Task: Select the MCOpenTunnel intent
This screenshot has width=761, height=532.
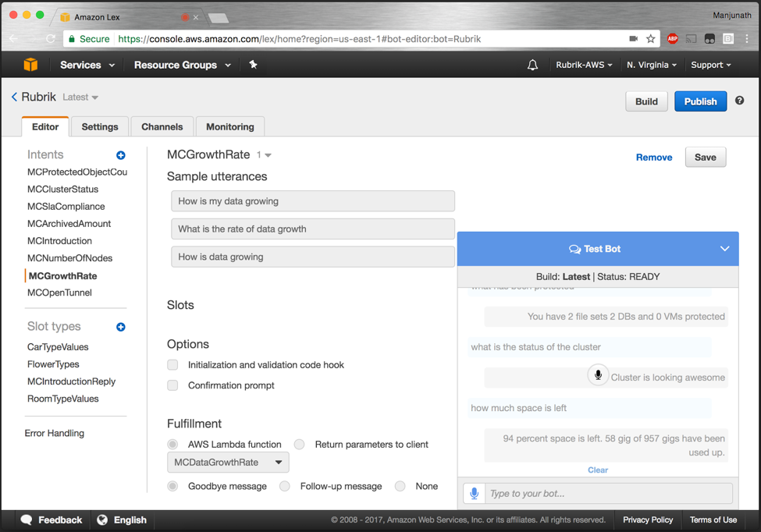Action: pyautogui.click(x=59, y=293)
